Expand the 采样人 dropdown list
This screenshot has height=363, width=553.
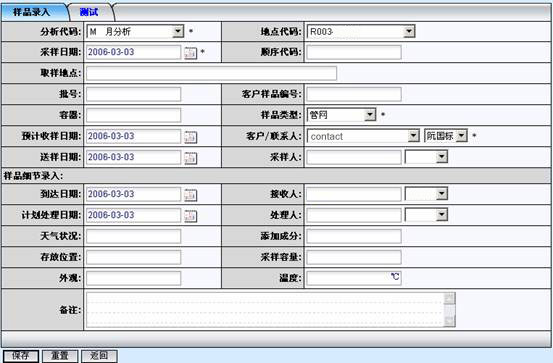tap(442, 157)
